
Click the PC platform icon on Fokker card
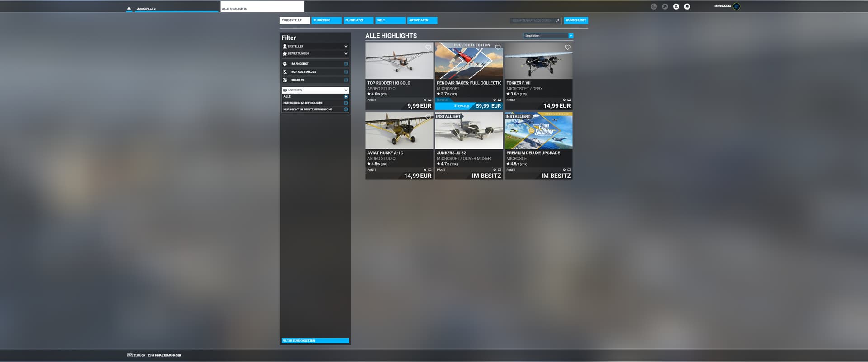pos(569,100)
